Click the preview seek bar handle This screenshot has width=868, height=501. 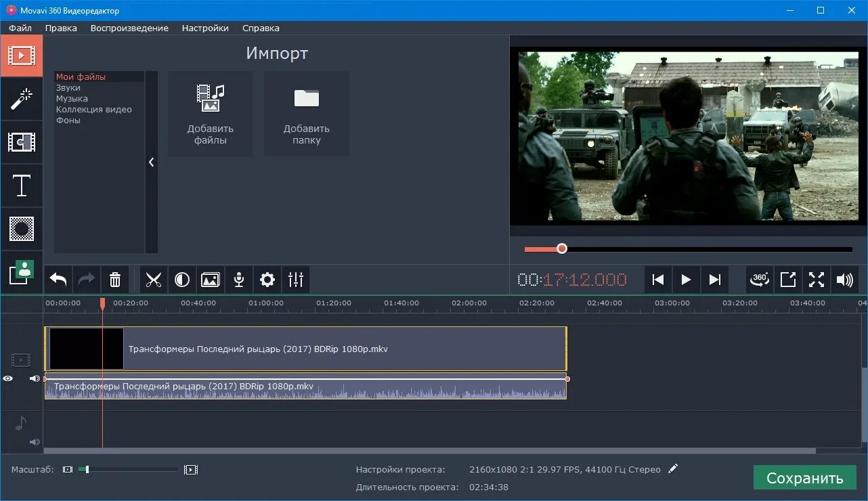click(x=561, y=249)
